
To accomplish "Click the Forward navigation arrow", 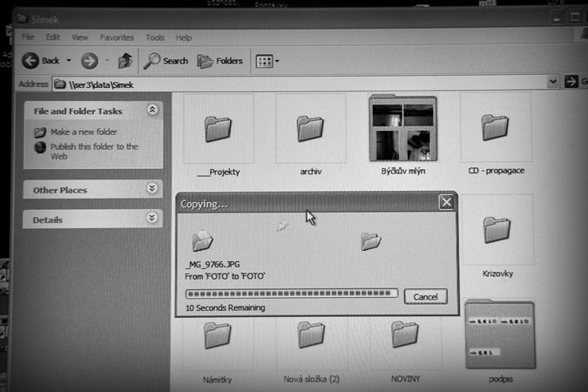I will [x=89, y=60].
